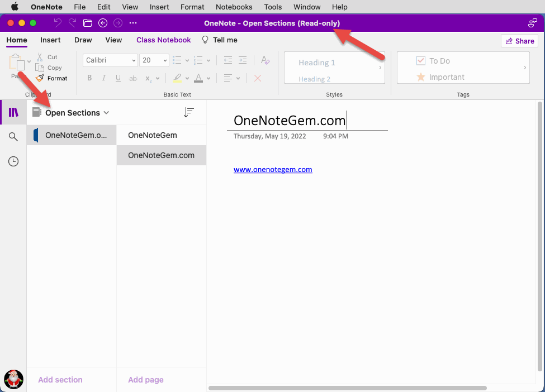This screenshot has height=392, width=545.
Task: Click the Share button
Action: point(520,41)
